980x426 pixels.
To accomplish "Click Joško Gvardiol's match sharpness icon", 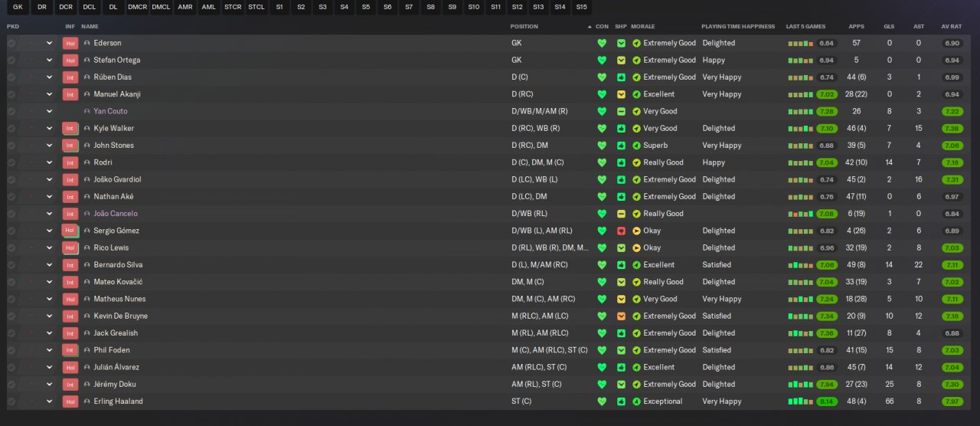I will click(x=622, y=180).
